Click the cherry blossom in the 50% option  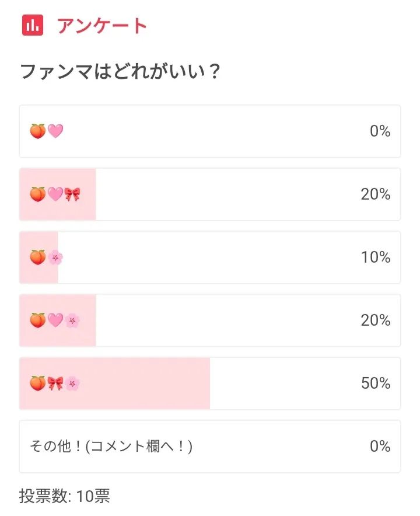coord(72,383)
